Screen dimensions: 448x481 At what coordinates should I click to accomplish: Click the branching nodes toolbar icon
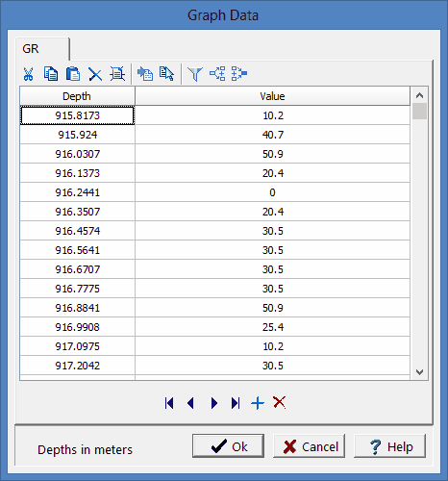[x=217, y=74]
